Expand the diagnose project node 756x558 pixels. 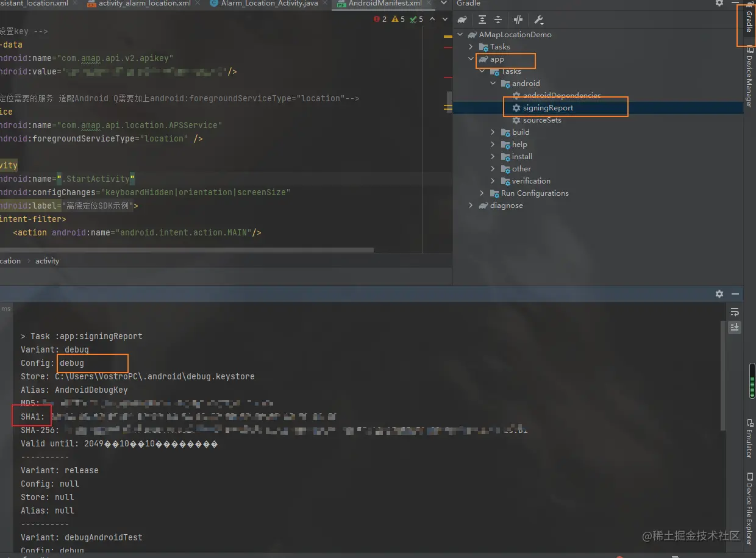tap(471, 206)
